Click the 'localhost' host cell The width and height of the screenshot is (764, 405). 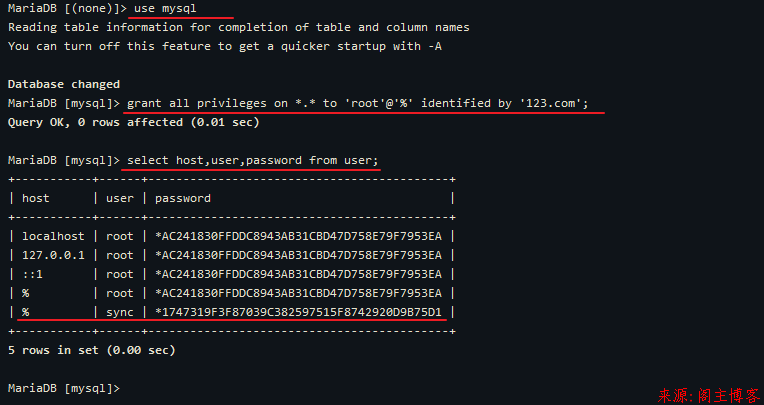[x=53, y=236]
